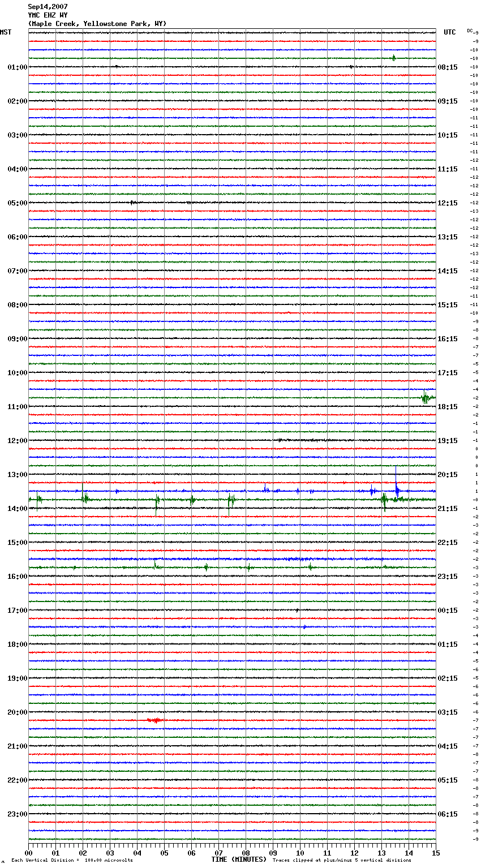This screenshot has width=481, height=868.
Task: Click the red seismic burst after 20:00 MST
Action: pos(155,720)
